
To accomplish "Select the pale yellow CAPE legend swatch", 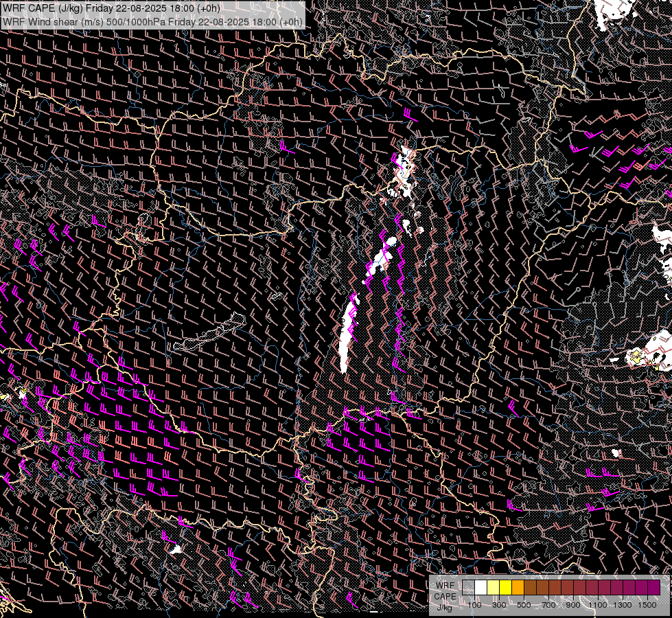I will tap(494, 588).
